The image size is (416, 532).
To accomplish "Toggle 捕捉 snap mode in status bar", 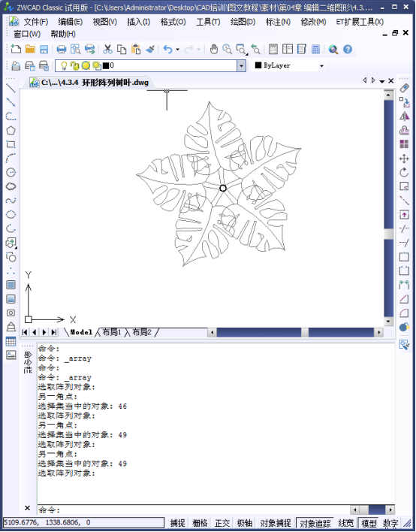I will (177, 523).
